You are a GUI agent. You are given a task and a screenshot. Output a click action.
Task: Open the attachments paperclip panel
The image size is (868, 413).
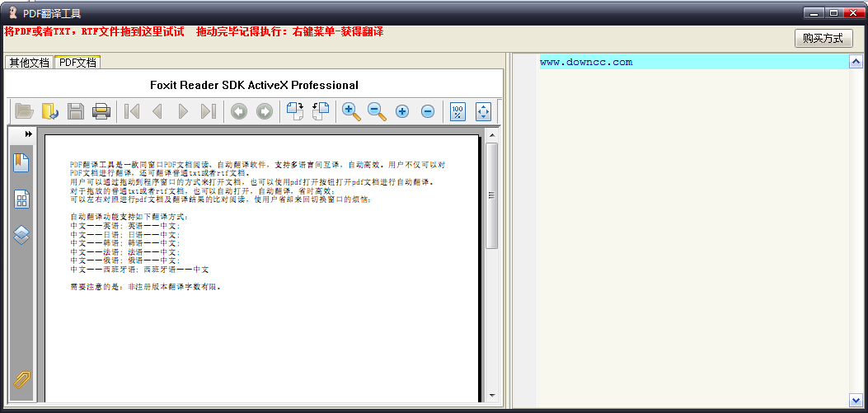21,380
